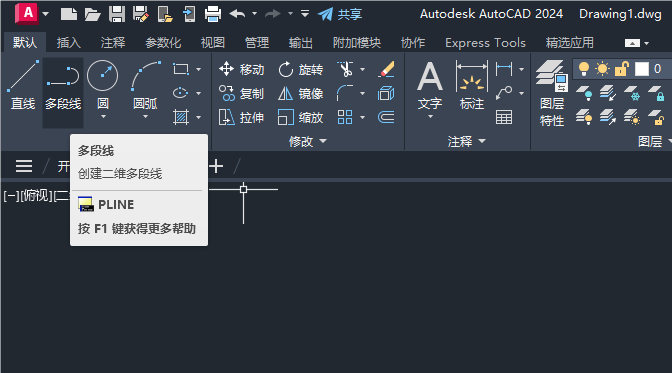This screenshot has width=672, height=373.
Task: Open Quick Access Toolbar customize dropdown
Action: (305, 14)
